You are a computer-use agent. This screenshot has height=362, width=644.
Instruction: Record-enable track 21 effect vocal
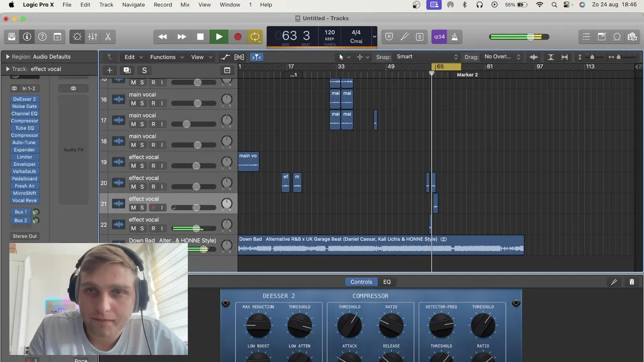[153, 207]
